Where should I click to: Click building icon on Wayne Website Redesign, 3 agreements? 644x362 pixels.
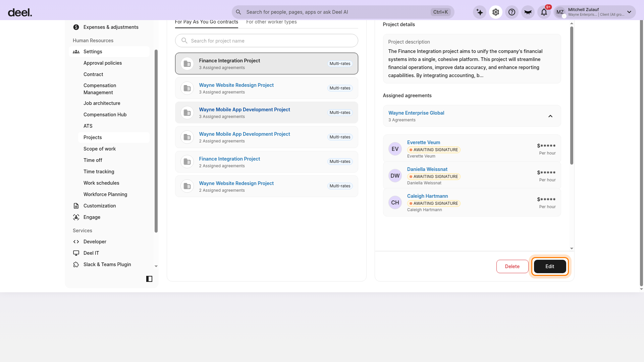click(x=187, y=88)
